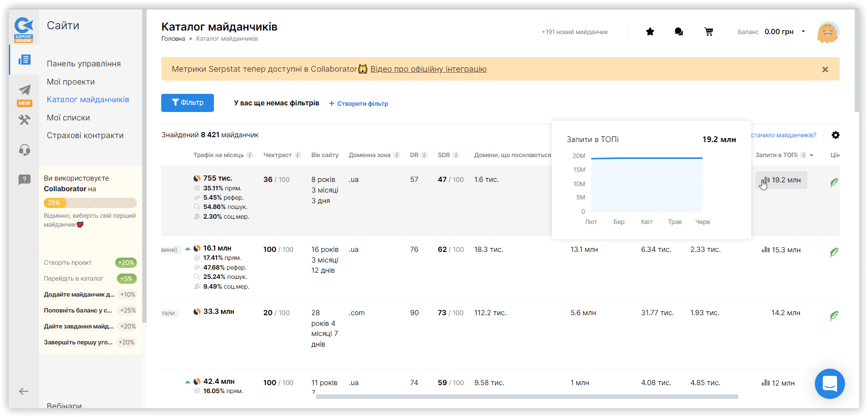868x417 pixels.
Task: Click the info icon beside Трафік на місяць
Action: tap(250, 155)
